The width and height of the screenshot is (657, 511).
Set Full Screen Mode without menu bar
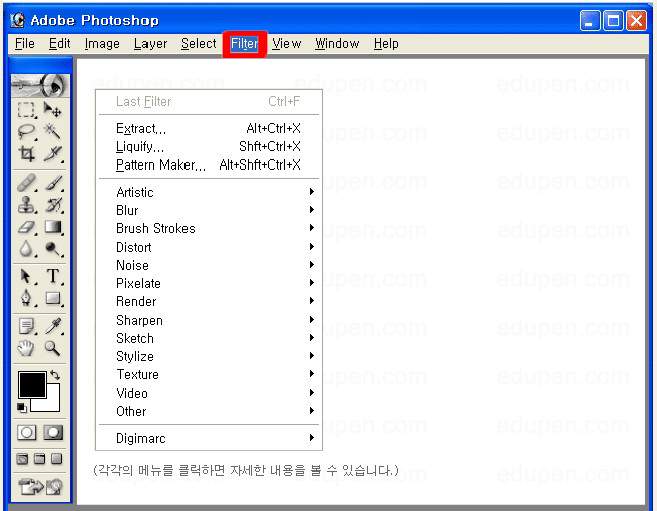click(x=57, y=459)
